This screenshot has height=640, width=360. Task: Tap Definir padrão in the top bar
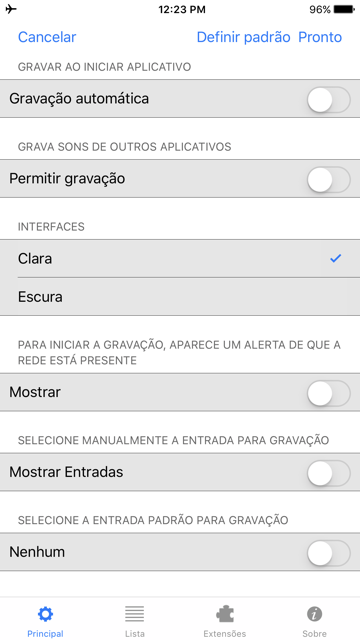[x=243, y=37]
